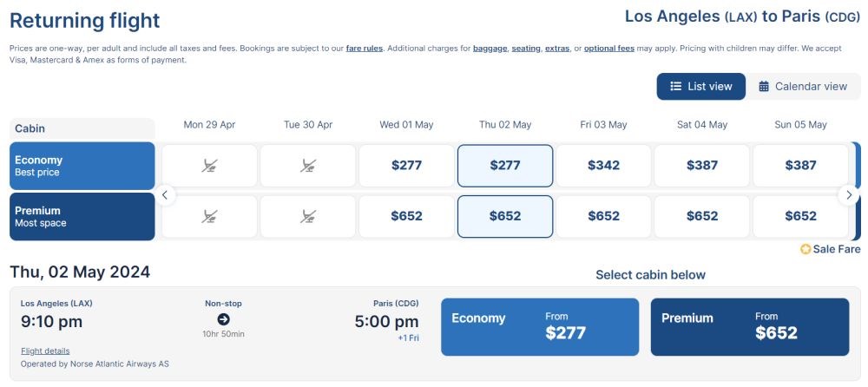Image resolution: width=868 pixels, height=387 pixels.
Task: Click no-flight icon for Premium Mon 29 Apr
Action: coord(209,216)
